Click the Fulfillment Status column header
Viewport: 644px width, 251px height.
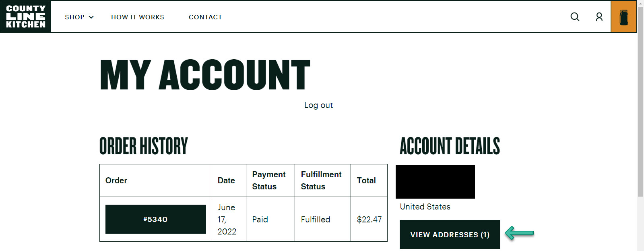point(321,180)
